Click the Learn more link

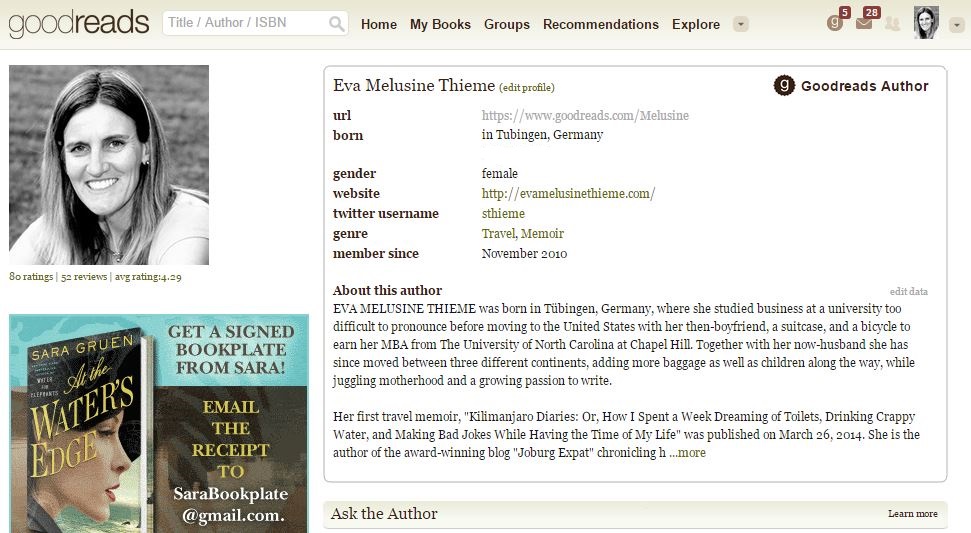pos(912,514)
